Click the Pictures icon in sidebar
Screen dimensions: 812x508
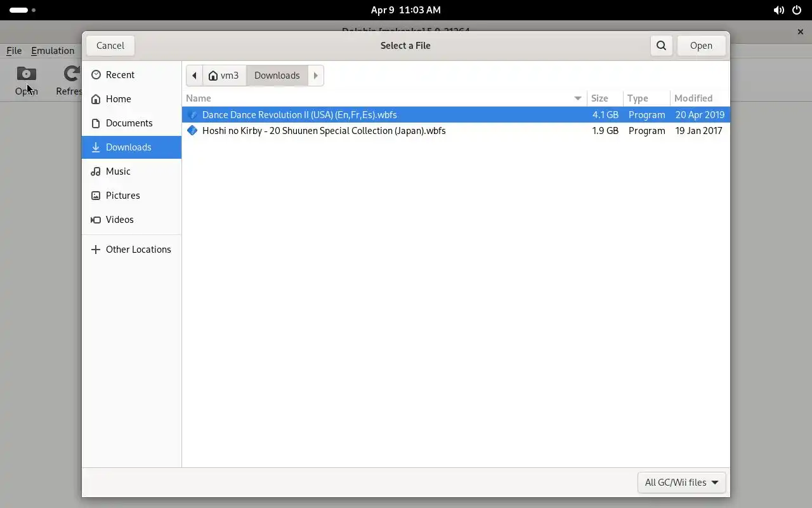coord(96,196)
